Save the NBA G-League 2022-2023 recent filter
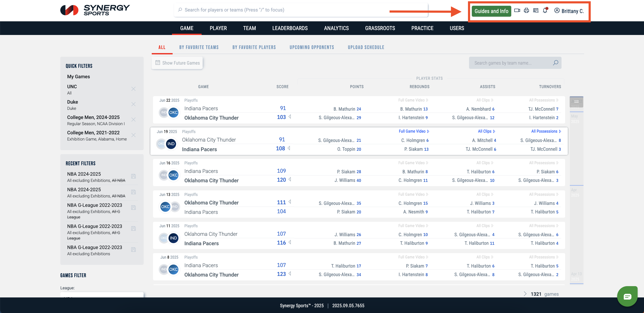 coord(133,207)
